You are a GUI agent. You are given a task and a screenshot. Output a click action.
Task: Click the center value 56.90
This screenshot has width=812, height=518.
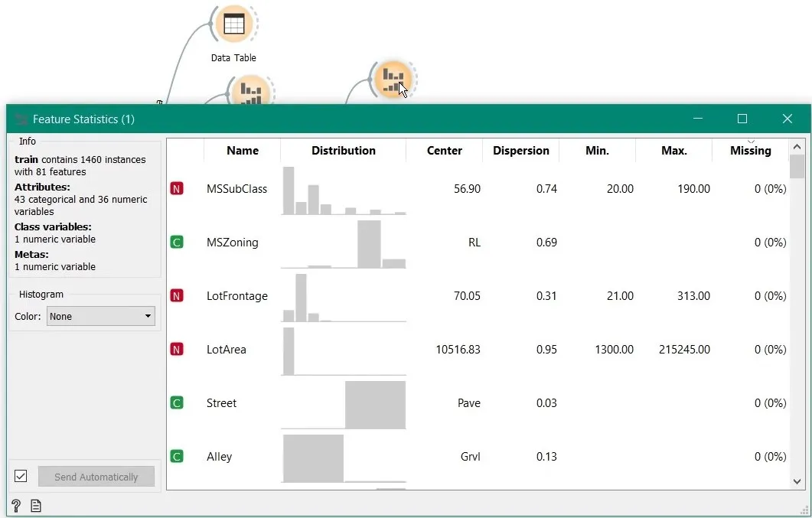coord(467,189)
